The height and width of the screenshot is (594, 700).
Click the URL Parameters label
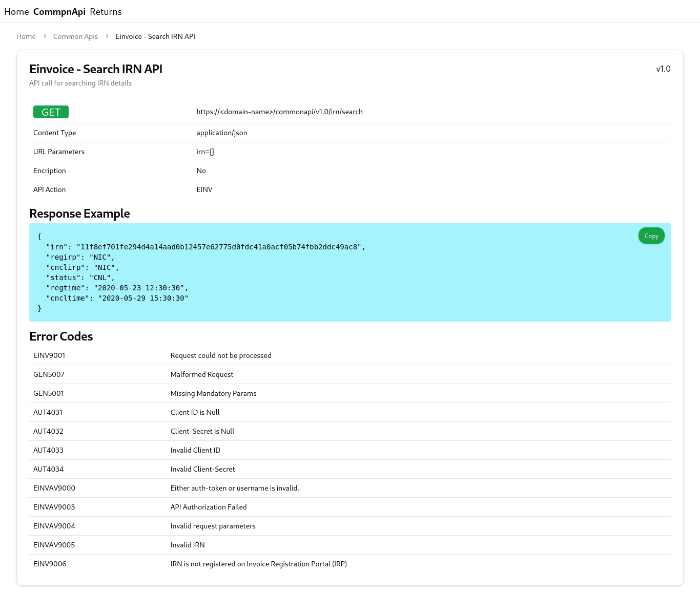point(59,152)
